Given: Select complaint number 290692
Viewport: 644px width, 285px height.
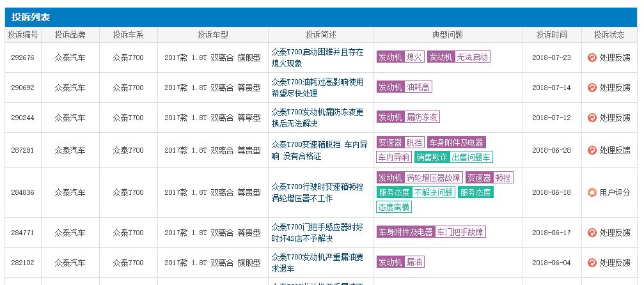Looking at the screenshot, I should pos(22,88).
